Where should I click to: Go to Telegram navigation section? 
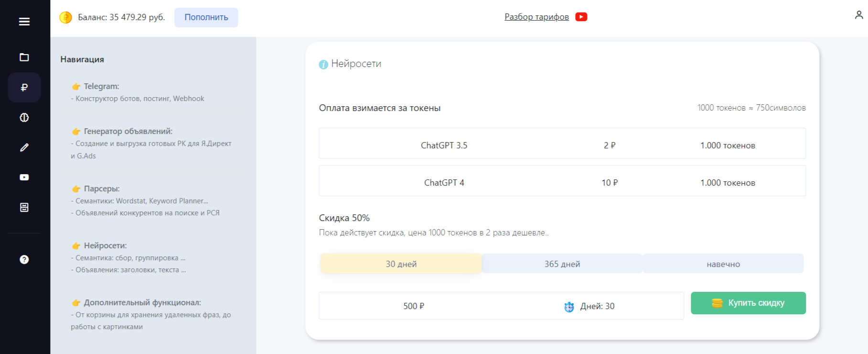pyautogui.click(x=153, y=92)
